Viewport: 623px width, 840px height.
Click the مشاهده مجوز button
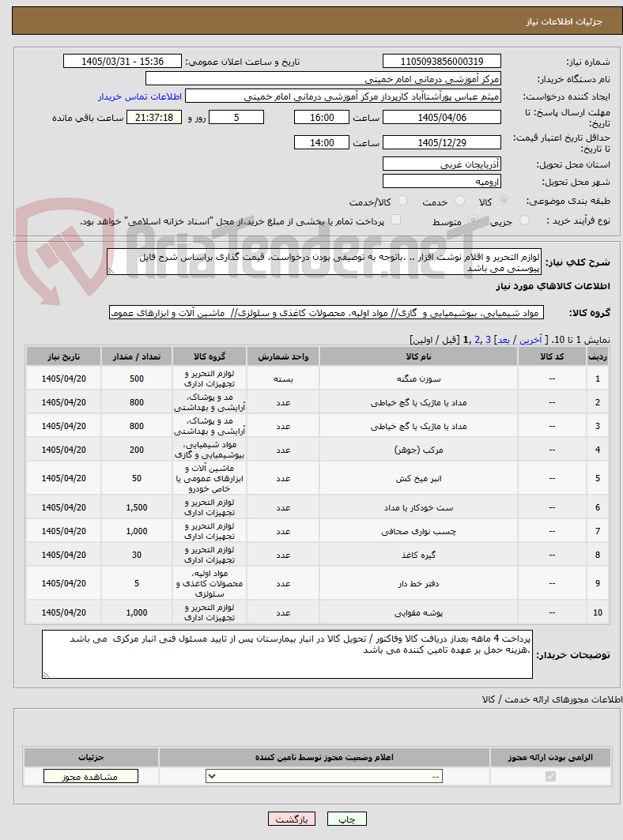click(91, 776)
